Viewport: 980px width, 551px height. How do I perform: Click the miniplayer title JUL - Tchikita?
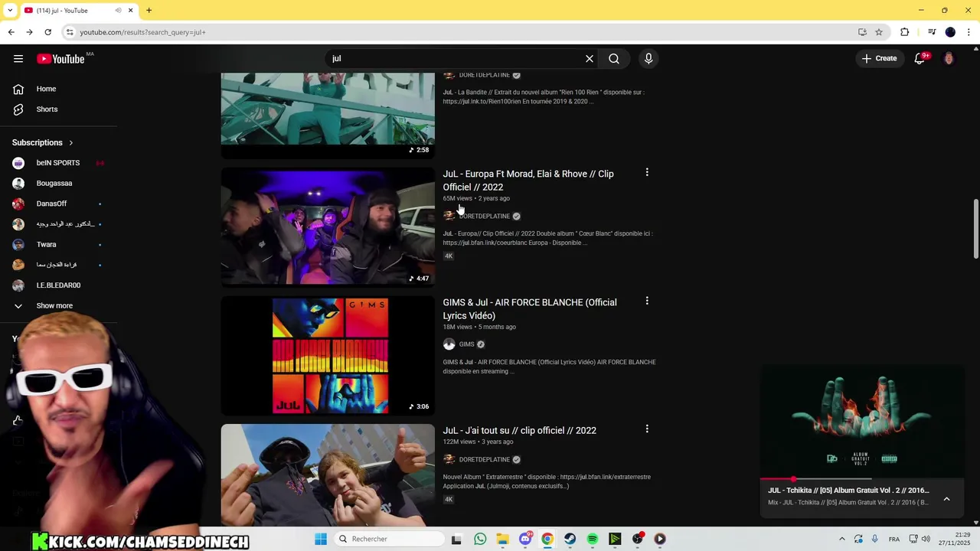pos(848,491)
